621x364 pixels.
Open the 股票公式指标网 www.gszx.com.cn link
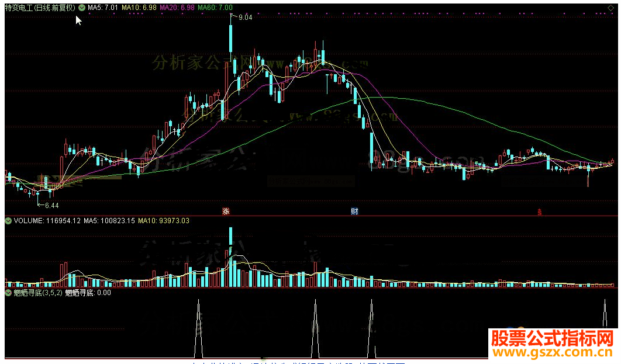pos(553,344)
